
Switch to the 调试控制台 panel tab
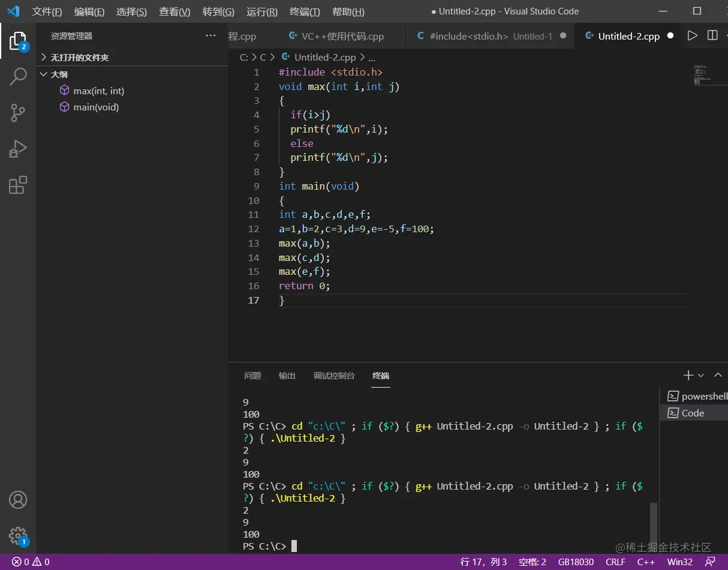click(334, 376)
